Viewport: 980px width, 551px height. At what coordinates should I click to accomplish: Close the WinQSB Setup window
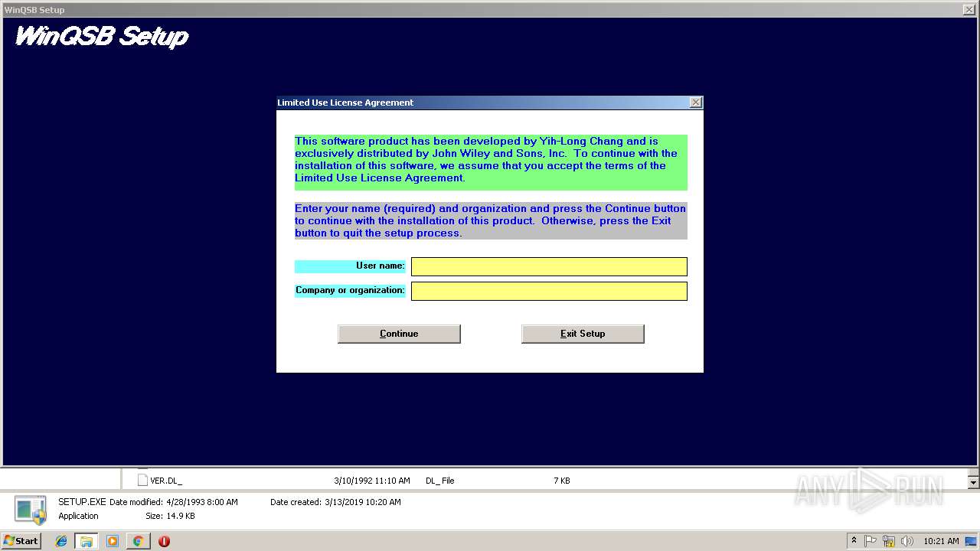point(969,9)
